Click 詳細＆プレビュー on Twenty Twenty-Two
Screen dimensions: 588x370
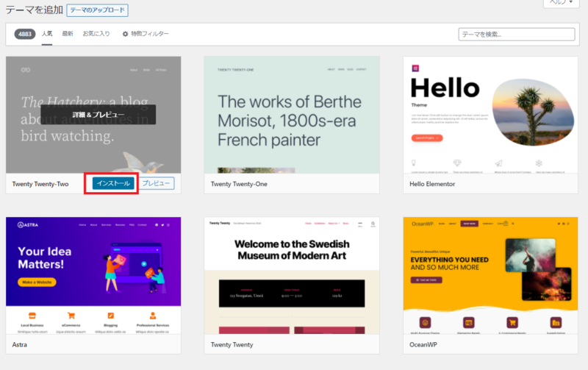[98, 115]
